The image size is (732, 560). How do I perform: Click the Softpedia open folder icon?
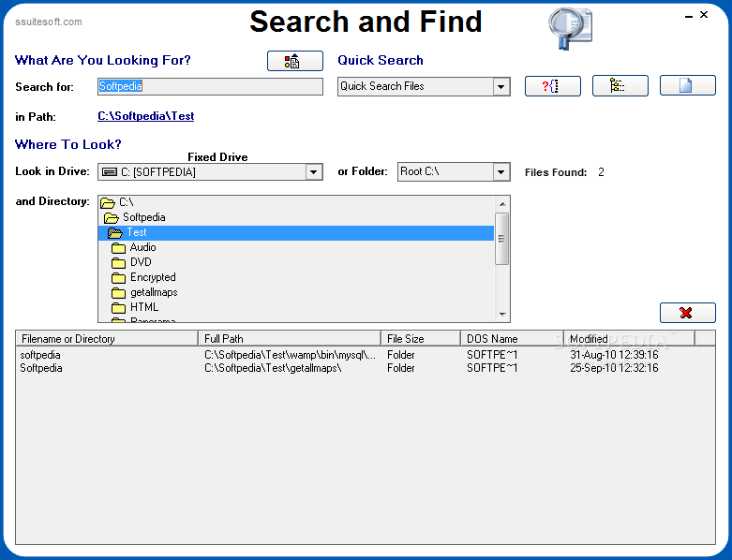112,218
